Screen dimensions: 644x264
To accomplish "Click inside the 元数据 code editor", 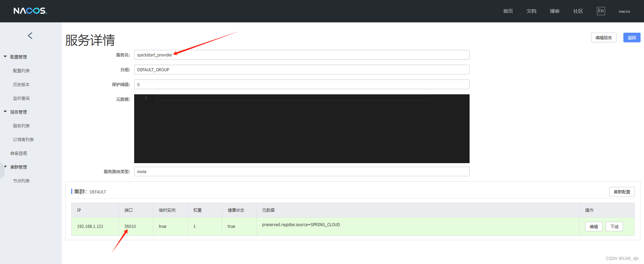I will click(302, 129).
